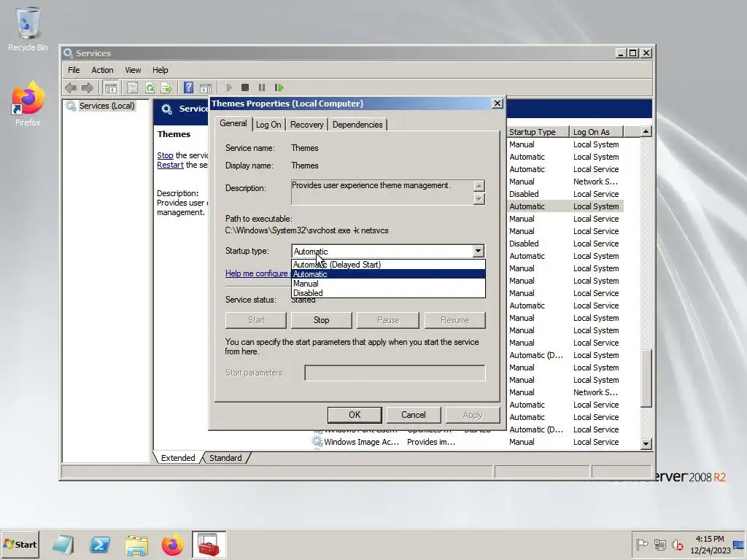Select the Windows Image Ac... service row
Screen dimensions: 747x560
pyautogui.click(x=468, y=442)
